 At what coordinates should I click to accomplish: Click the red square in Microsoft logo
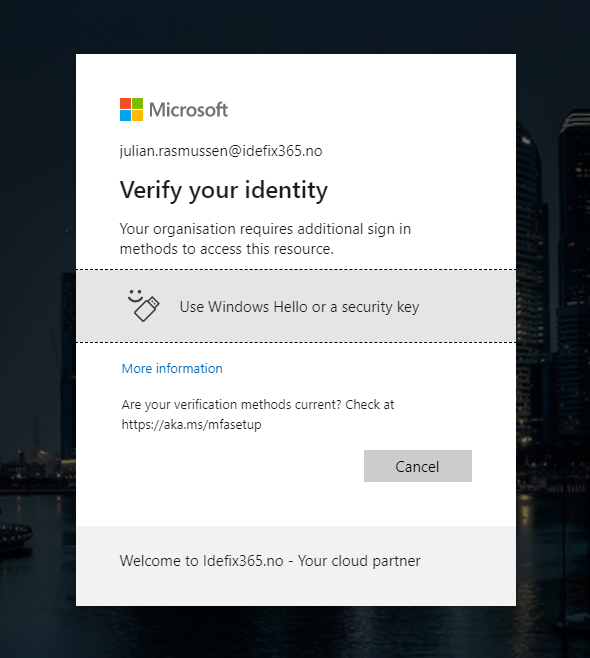tap(125, 104)
